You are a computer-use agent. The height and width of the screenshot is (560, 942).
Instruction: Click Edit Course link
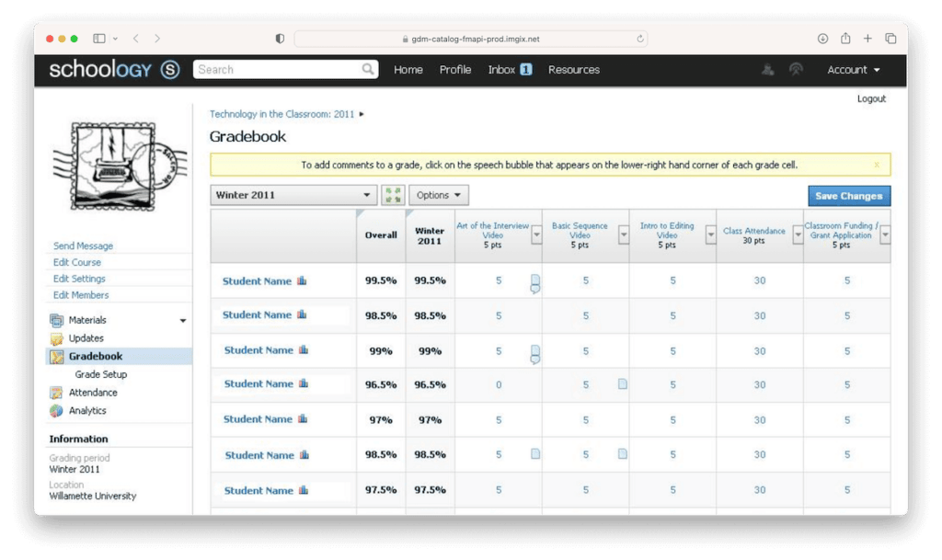(77, 262)
